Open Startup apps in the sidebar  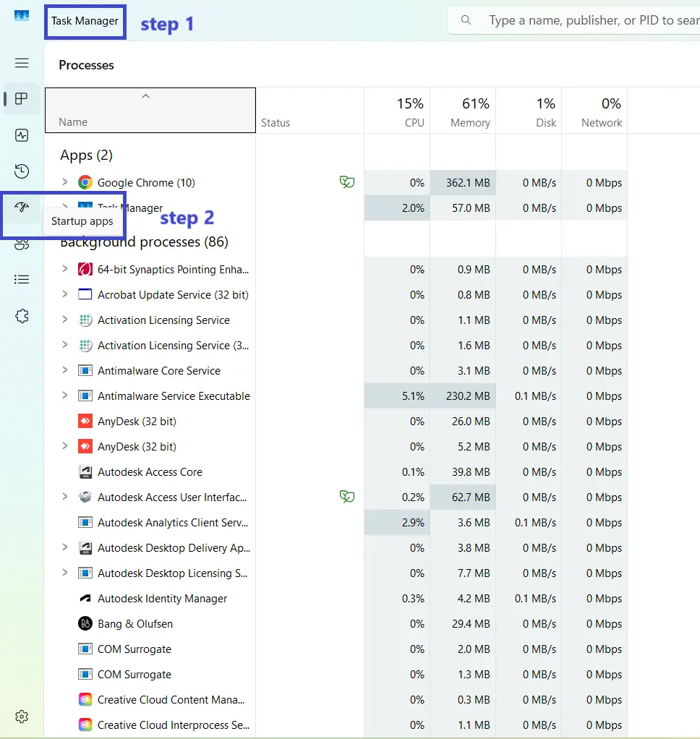click(x=22, y=208)
